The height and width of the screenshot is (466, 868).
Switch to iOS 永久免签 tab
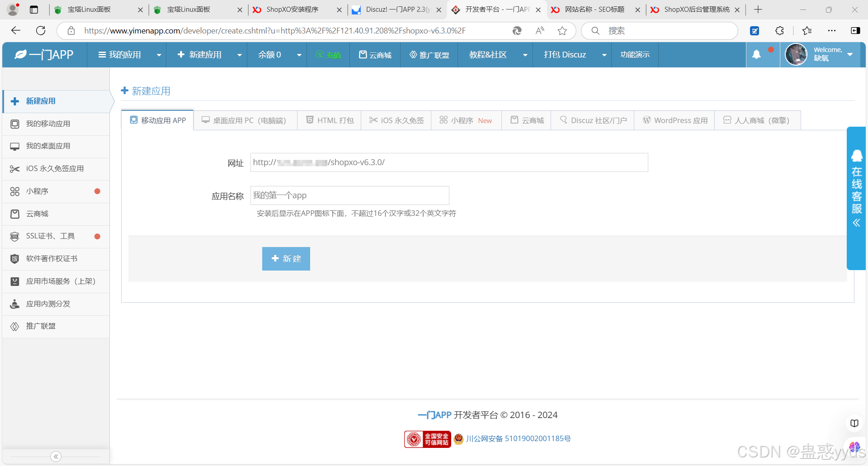[x=396, y=120]
